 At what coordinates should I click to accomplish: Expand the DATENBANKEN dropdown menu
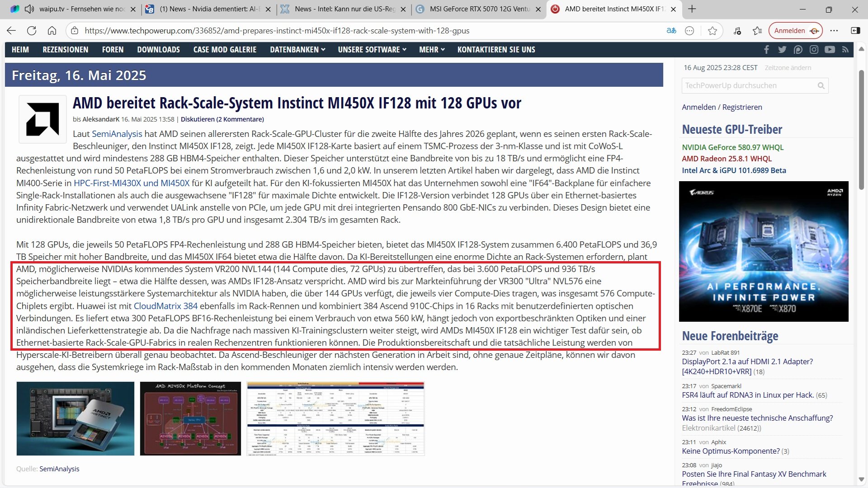pyautogui.click(x=297, y=50)
